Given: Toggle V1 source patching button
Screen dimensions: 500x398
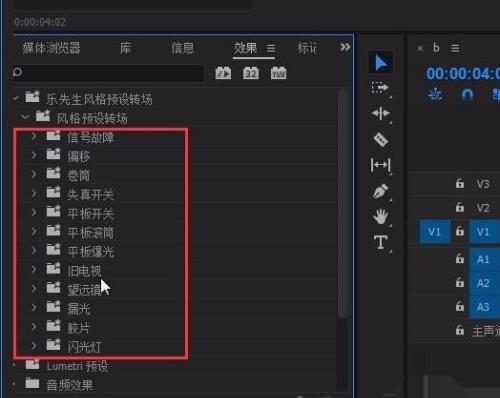Looking at the screenshot, I should (x=434, y=231).
